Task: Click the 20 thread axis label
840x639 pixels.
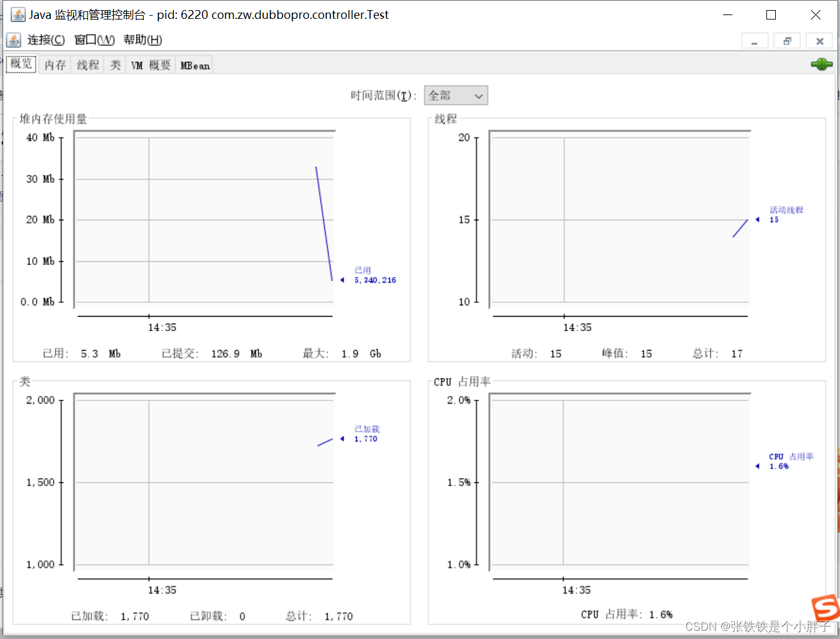Action: point(464,137)
